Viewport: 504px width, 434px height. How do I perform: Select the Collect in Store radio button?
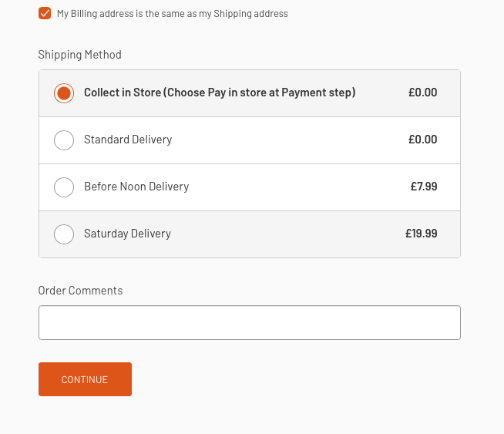pos(64,93)
